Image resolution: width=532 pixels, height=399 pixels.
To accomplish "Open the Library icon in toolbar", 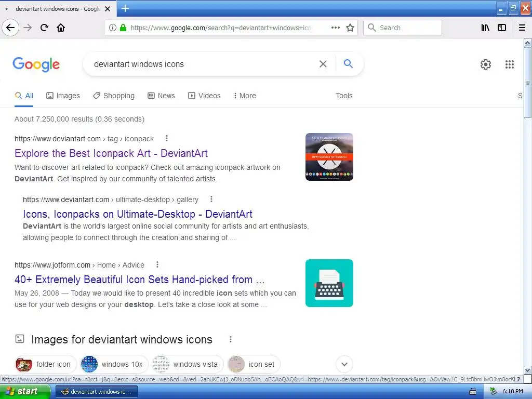I will (x=485, y=28).
